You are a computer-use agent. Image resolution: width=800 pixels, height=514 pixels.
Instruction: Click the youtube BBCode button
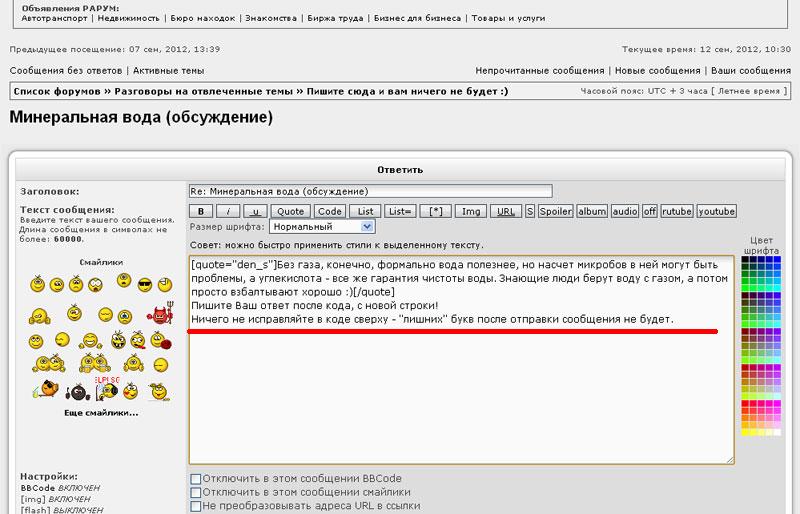click(x=716, y=211)
